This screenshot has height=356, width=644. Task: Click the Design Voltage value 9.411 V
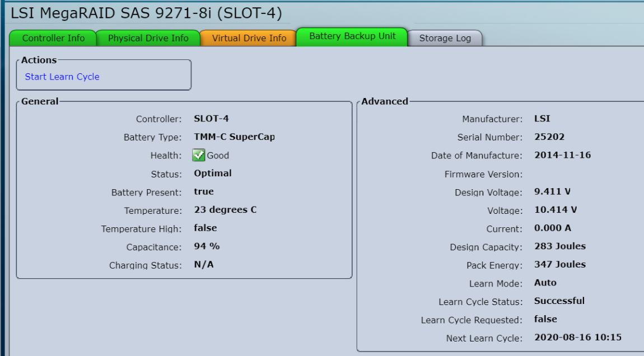552,191
